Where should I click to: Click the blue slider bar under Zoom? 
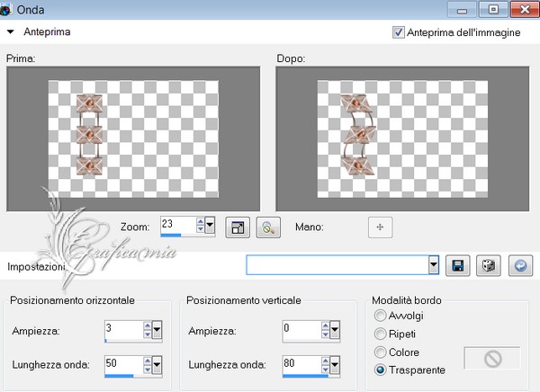tap(171, 236)
